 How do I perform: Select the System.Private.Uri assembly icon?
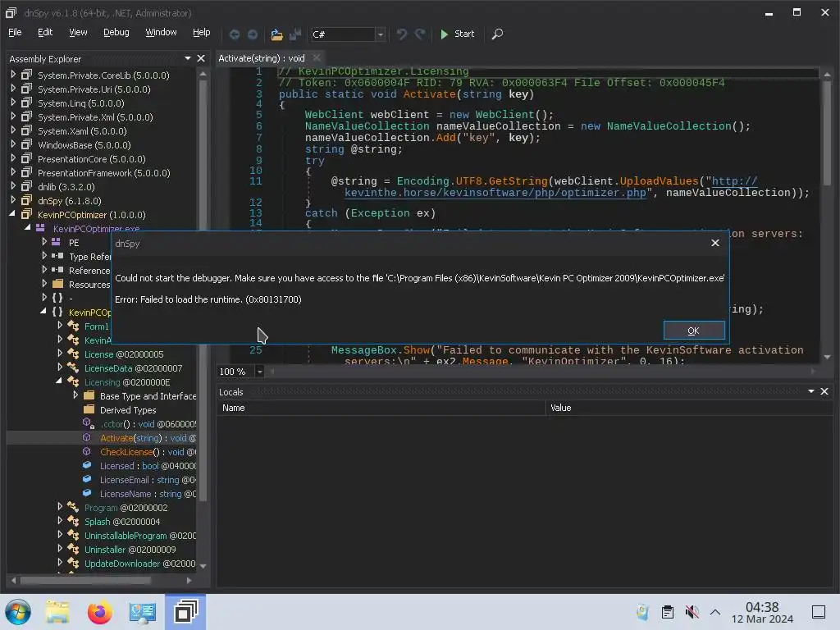point(26,89)
